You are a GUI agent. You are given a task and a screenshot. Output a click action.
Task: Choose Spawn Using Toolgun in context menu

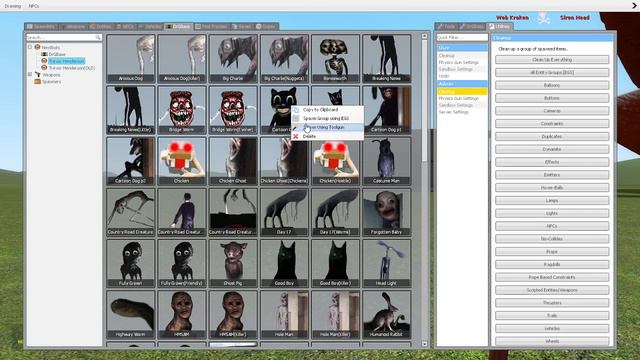coord(327,127)
